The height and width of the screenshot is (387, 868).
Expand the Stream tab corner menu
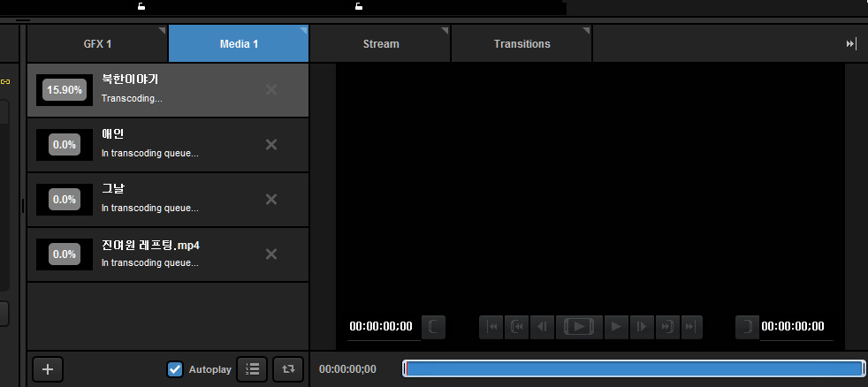pos(445,30)
